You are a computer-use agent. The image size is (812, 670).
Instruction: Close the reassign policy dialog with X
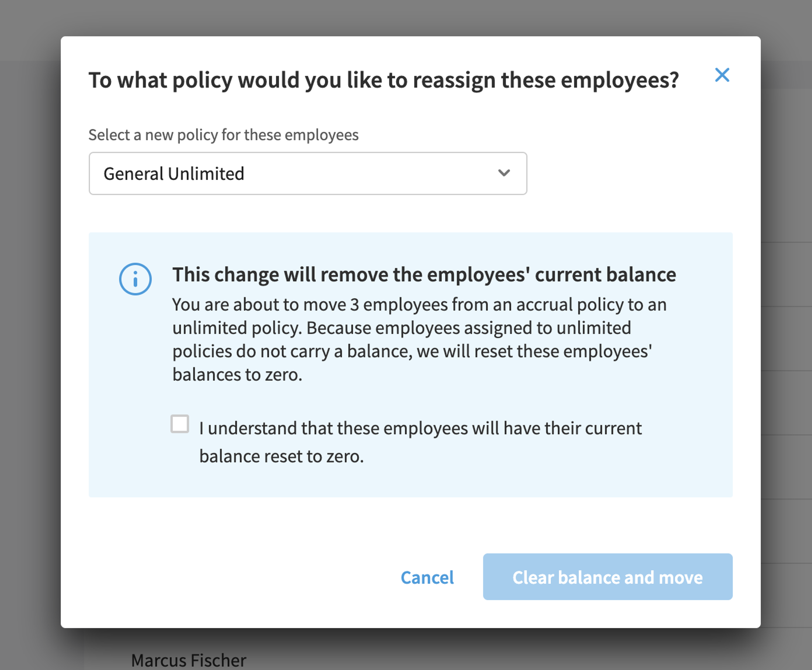722,75
